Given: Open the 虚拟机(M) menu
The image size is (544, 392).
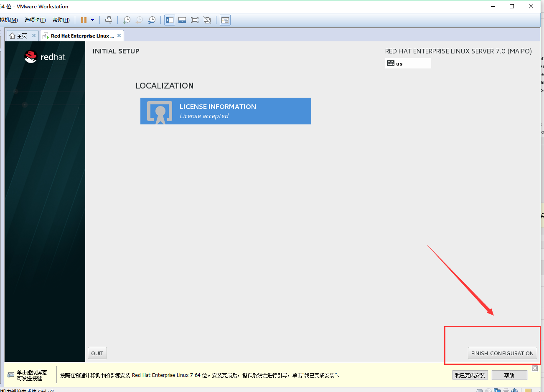Looking at the screenshot, I should point(9,20).
